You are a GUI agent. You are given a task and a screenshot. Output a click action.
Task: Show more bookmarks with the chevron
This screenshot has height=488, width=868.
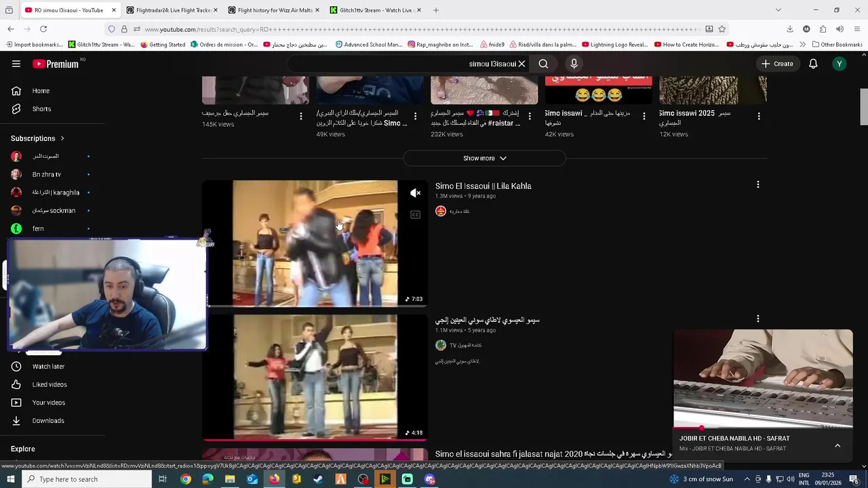tap(802, 45)
